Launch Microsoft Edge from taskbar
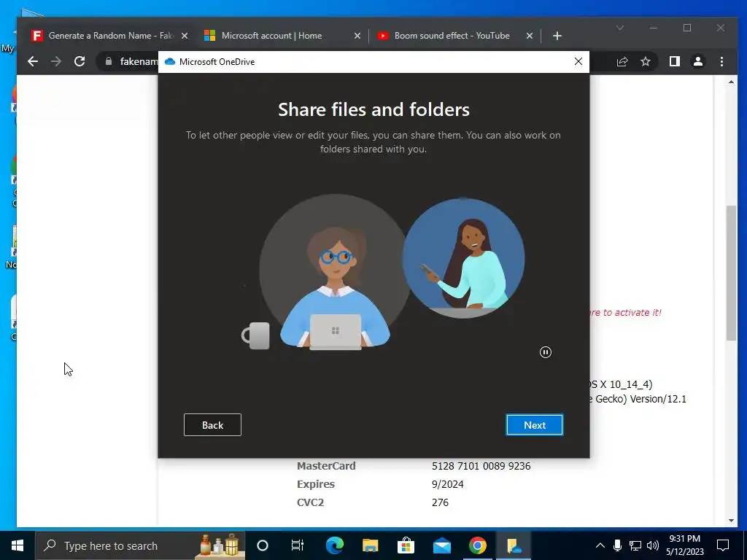747x560 pixels. [x=334, y=545]
